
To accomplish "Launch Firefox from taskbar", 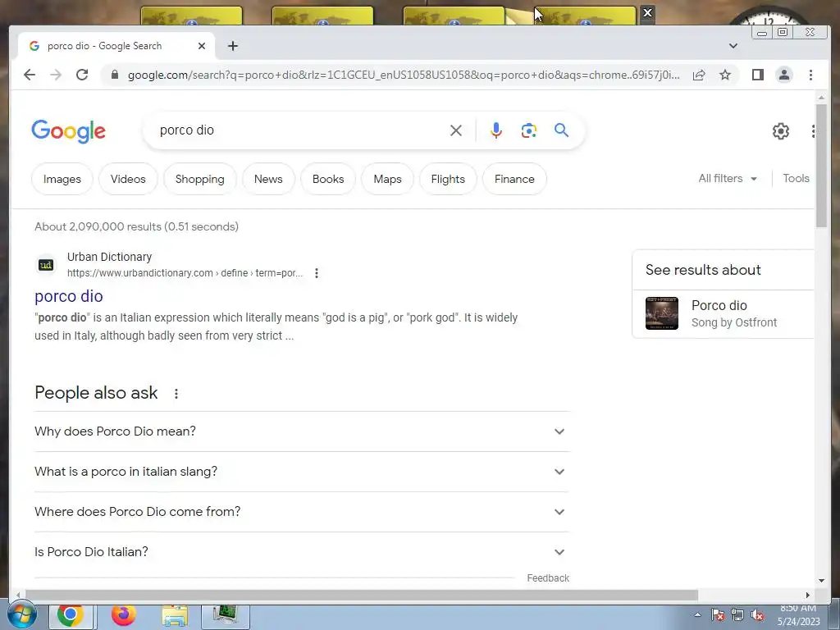I will [x=123, y=615].
